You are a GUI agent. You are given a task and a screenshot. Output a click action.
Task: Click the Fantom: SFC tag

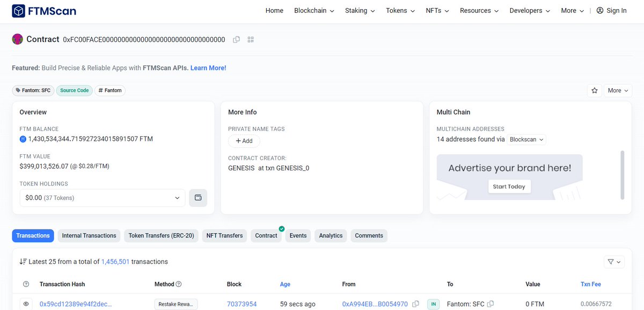click(x=33, y=90)
